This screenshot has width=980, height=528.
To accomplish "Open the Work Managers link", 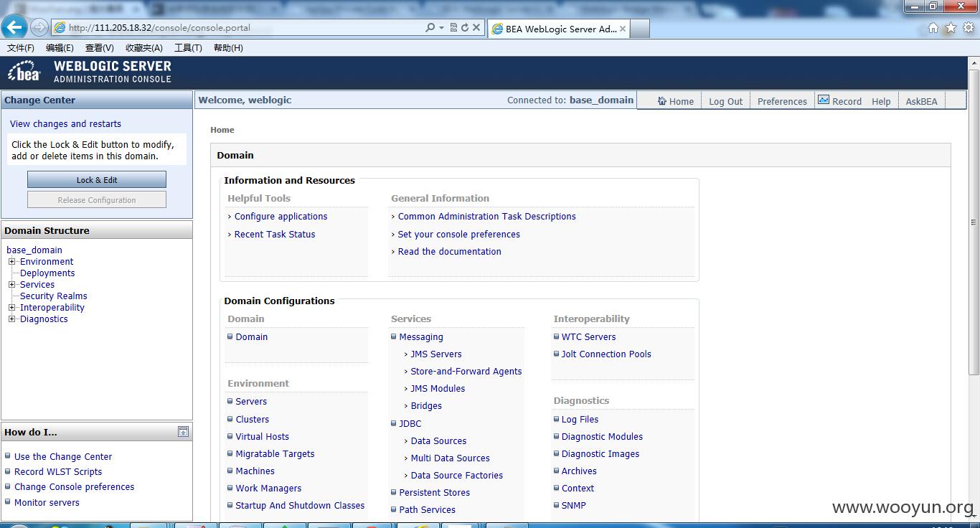I will coord(268,489).
